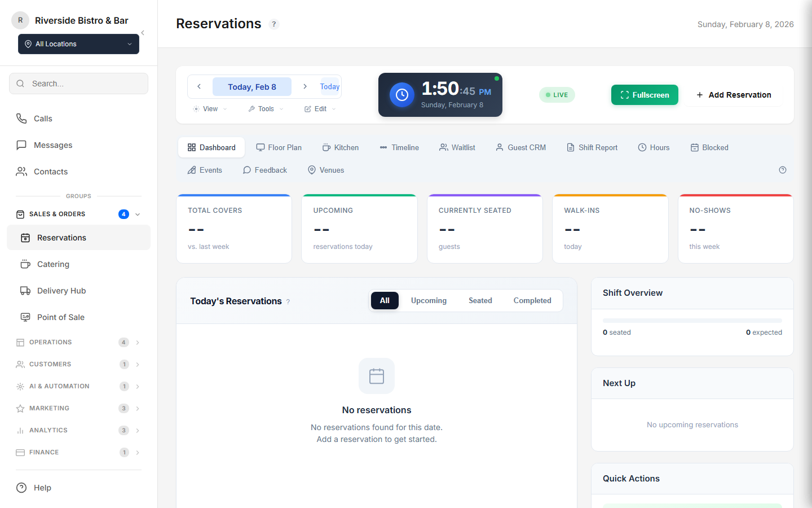Switch filter to Seated reservations
The width and height of the screenshot is (812, 508).
pos(480,300)
